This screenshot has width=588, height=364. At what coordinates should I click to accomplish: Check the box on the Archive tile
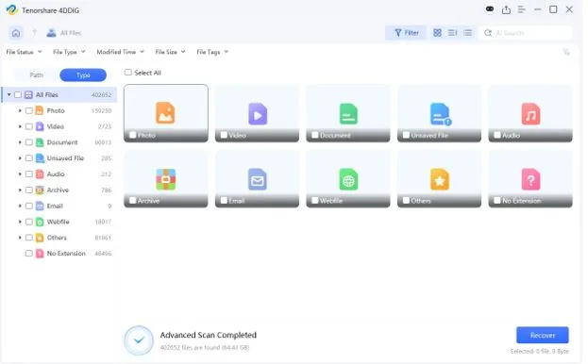coord(133,200)
